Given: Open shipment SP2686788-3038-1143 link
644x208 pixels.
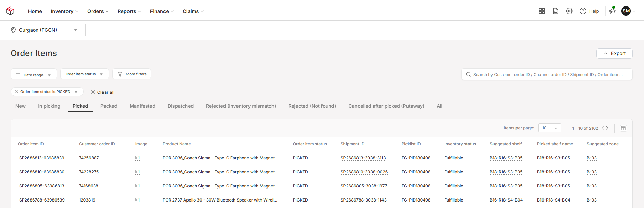Looking at the screenshot, I should click(x=363, y=200).
